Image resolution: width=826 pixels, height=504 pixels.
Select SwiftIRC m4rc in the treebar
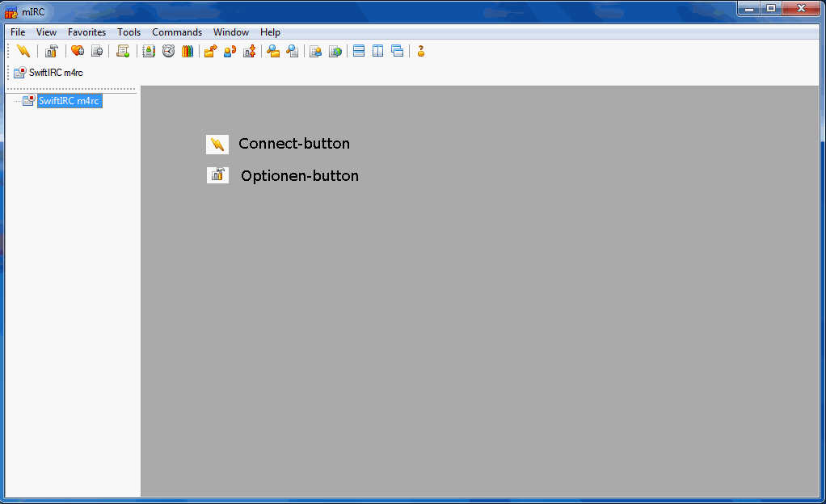pos(69,101)
